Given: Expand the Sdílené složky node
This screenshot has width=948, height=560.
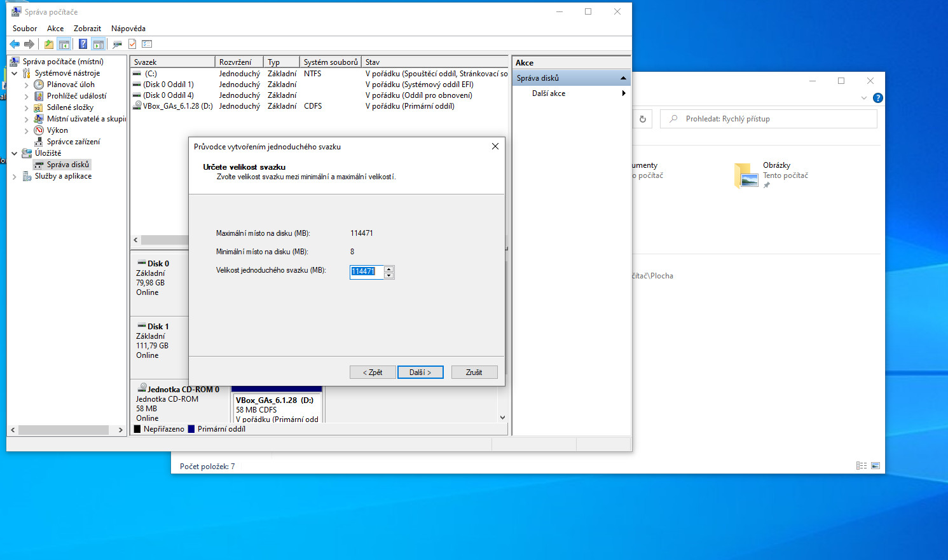Looking at the screenshot, I should coord(26,107).
